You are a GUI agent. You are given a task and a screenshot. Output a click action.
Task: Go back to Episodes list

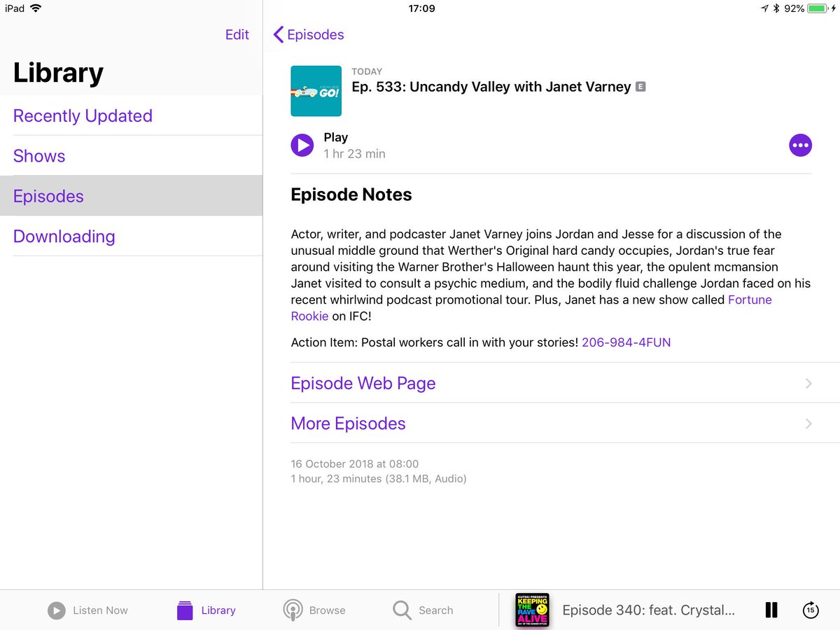[309, 34]
